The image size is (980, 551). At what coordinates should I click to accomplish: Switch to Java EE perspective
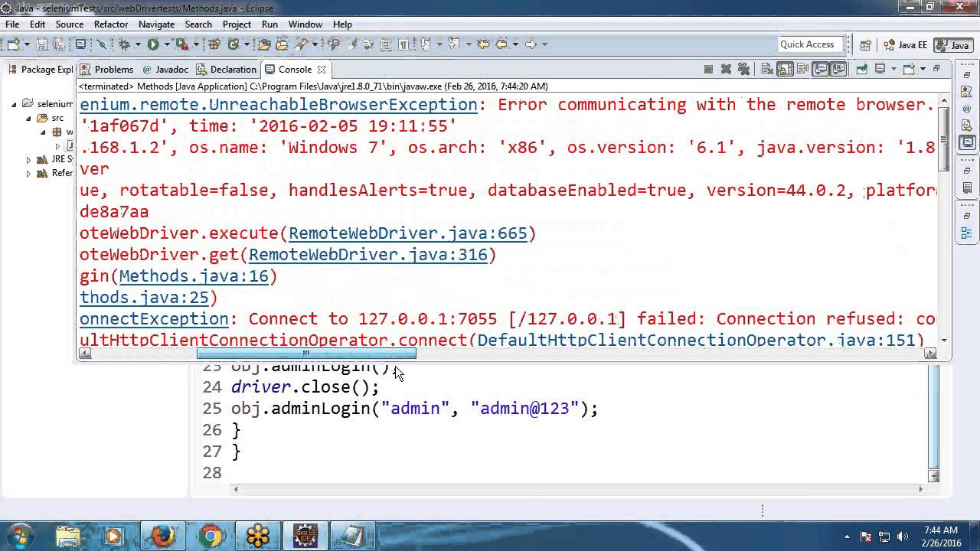click(905, 45)
